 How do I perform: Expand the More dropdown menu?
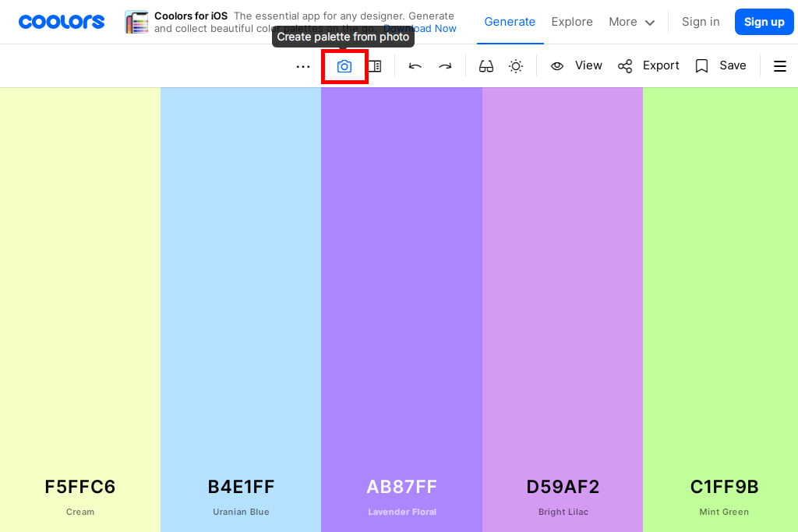click(631, 22)
